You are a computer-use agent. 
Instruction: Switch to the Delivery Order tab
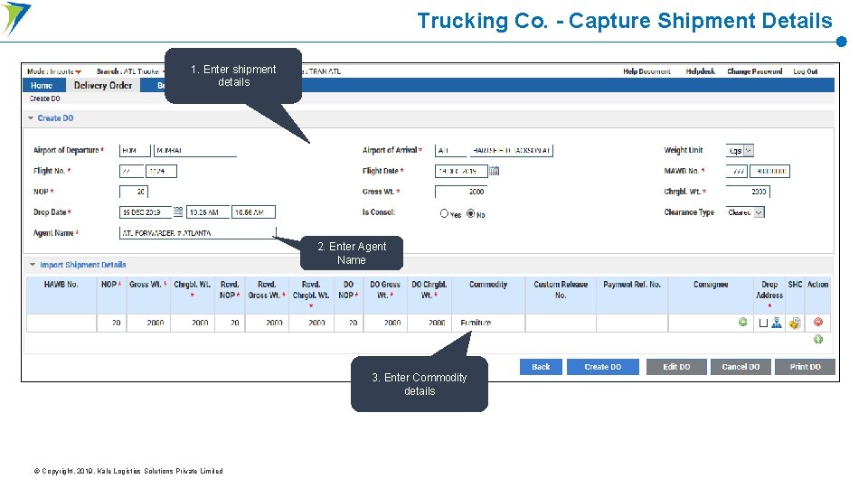coord(103,85)
